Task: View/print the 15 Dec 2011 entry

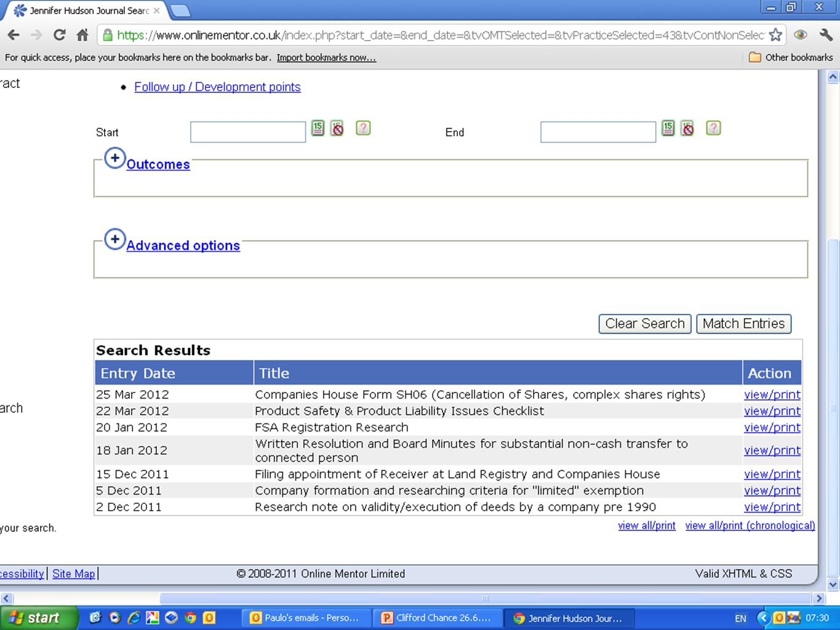Action: pyautogui.click(x=772, y=474)
